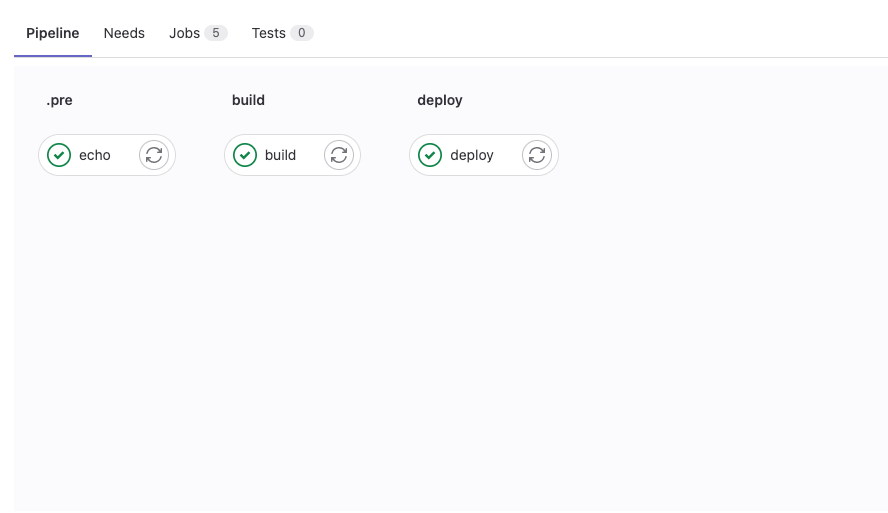Switch to the Needs tab
888x513 pixels.
pyautogui.click(x=124, y=33)
